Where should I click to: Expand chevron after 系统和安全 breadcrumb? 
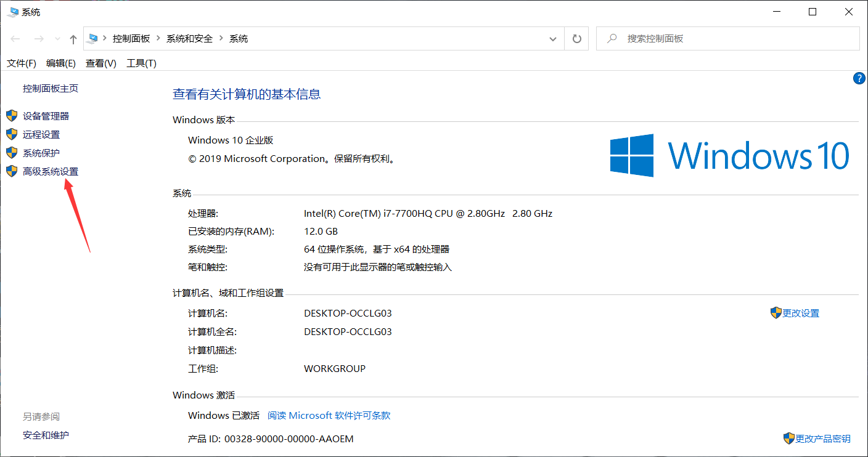(221, 38)
